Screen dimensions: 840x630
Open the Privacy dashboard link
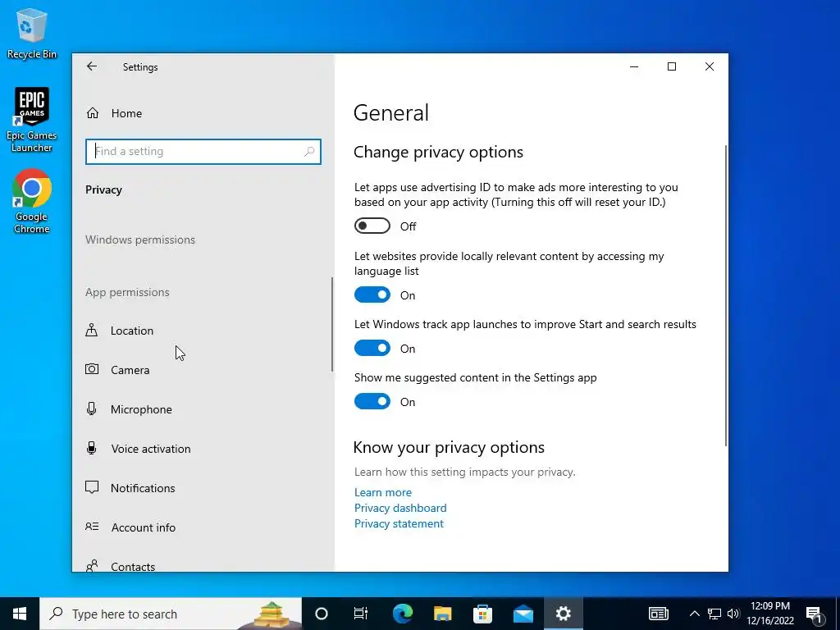(400, 508)
